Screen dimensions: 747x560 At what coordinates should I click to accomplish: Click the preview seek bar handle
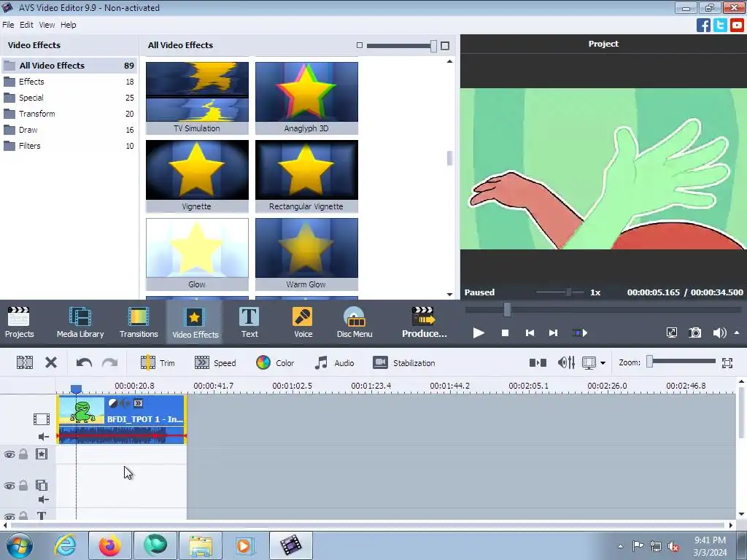pos(508,309)
